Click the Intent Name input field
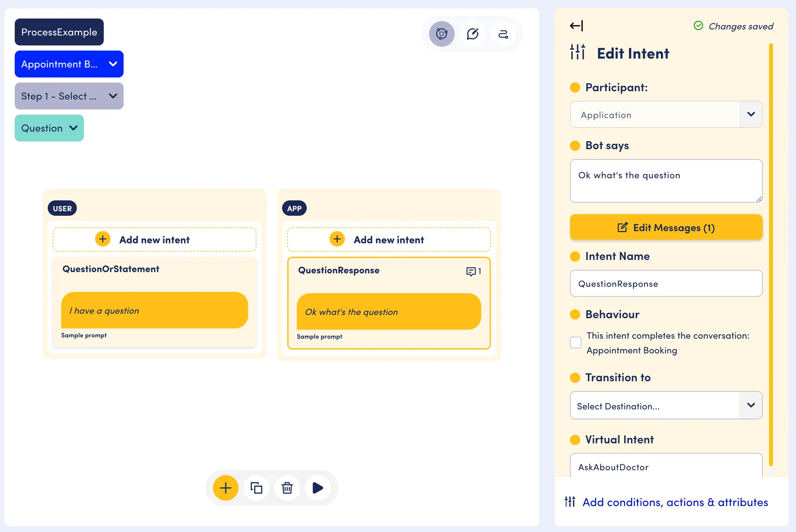Screen dimensions: 796x532 666,284
